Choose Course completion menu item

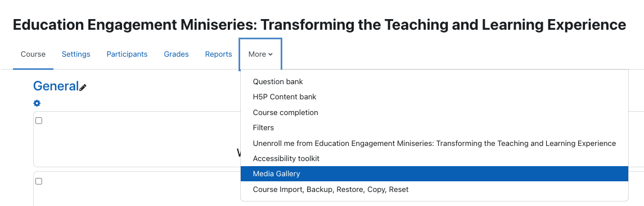[435, 112]
